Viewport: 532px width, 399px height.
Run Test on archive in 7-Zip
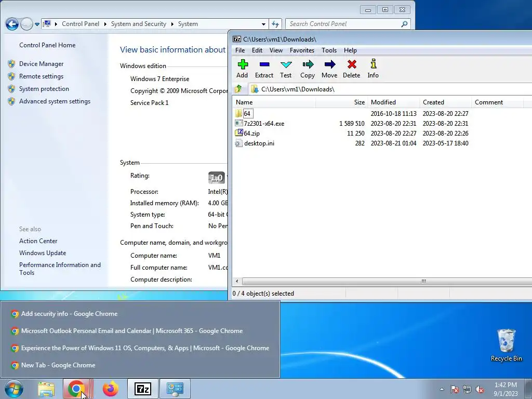286,69
